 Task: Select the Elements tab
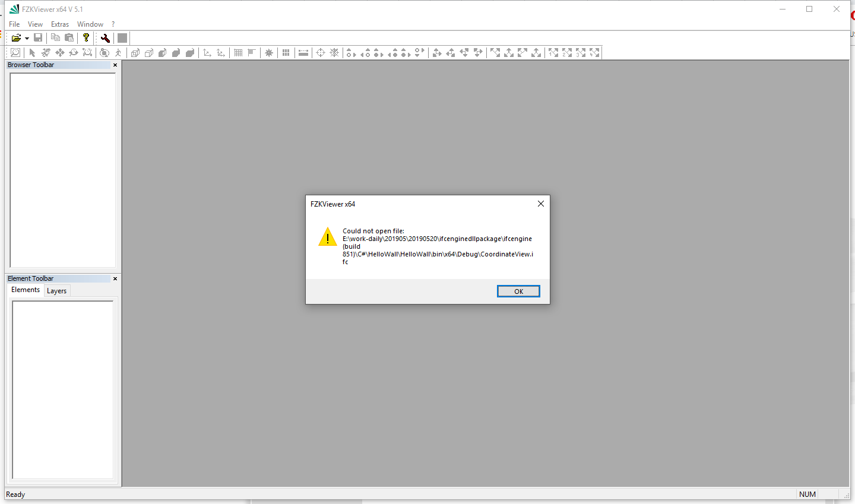tap(25, 290)
